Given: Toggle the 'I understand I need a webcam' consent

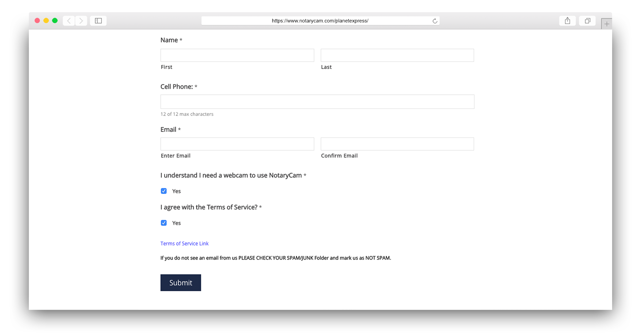Looking at the screenshot, I should (164, 191).
